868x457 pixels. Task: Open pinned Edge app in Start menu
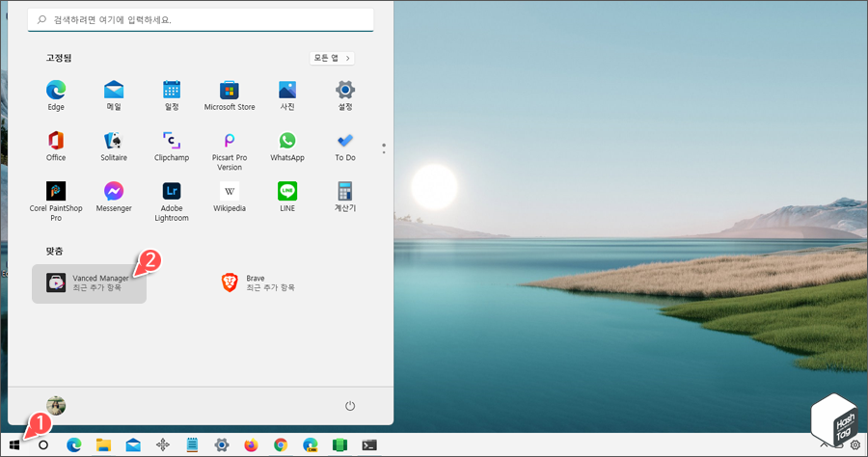click(56, 95)
